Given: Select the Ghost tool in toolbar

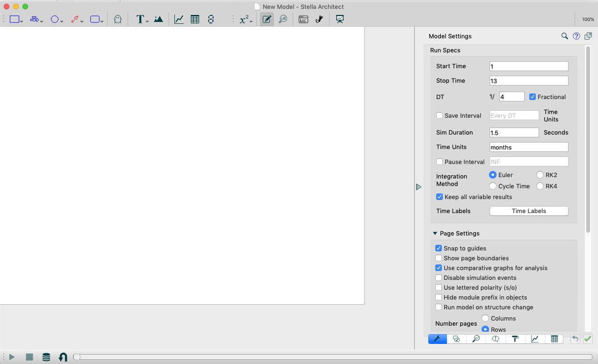Looking at the screenshot, I should tap(118, 20).
